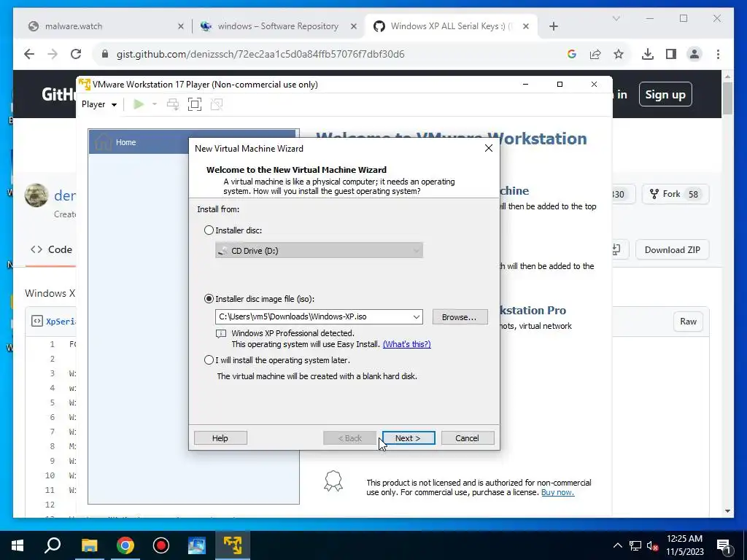
Task: Click the VMware Player taskbar icon
Action: click(x=233, y=545)
